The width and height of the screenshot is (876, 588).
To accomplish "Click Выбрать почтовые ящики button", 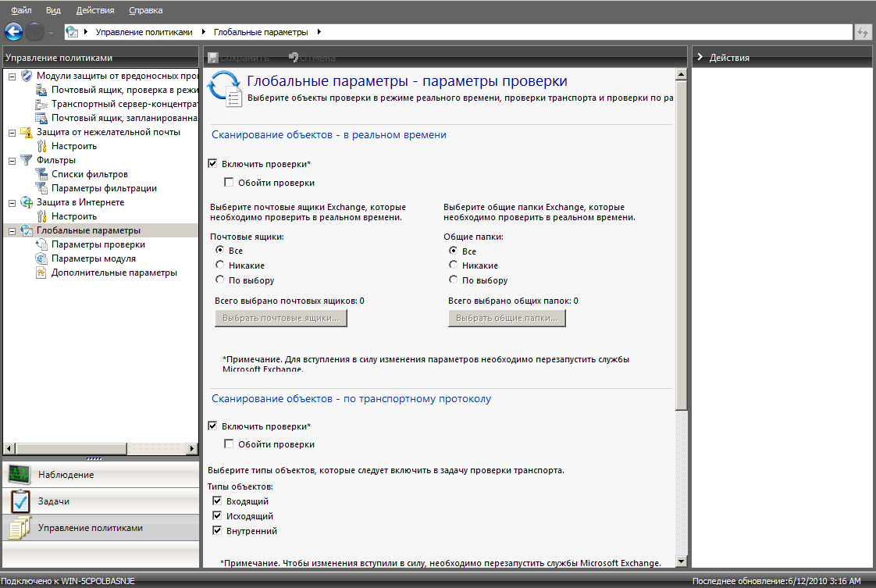I will click(x=281, y=318).
